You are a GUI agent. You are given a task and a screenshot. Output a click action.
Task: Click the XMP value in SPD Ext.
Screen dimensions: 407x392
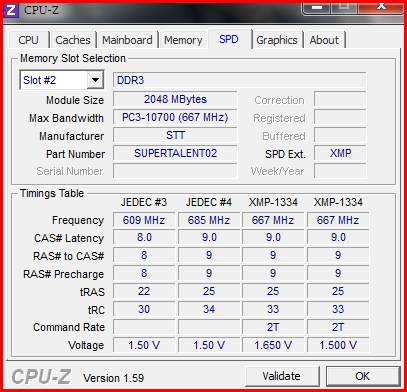pos(340,153)
